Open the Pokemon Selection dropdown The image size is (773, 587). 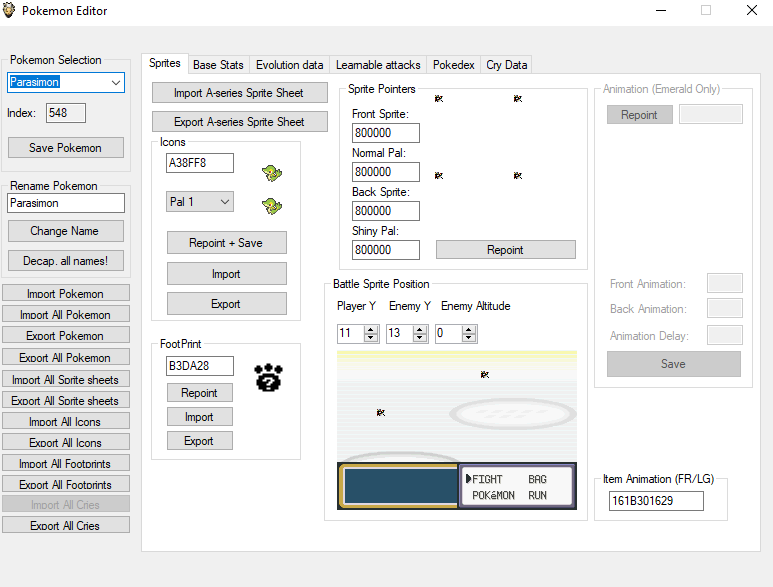pos(116,83)
